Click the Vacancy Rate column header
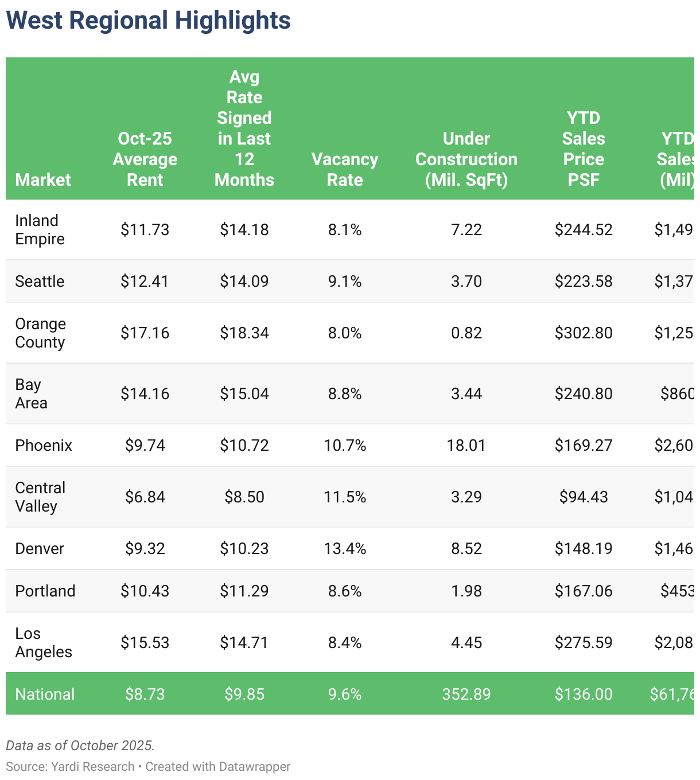The width and height of the screenshot is (700, 780). point(345,169)
